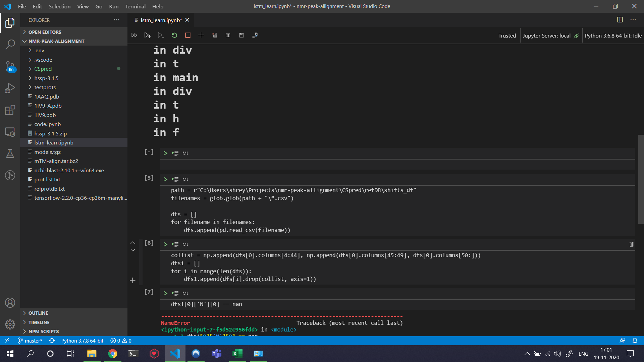Delete cell 6 with the trash icon

coord(632,244)
